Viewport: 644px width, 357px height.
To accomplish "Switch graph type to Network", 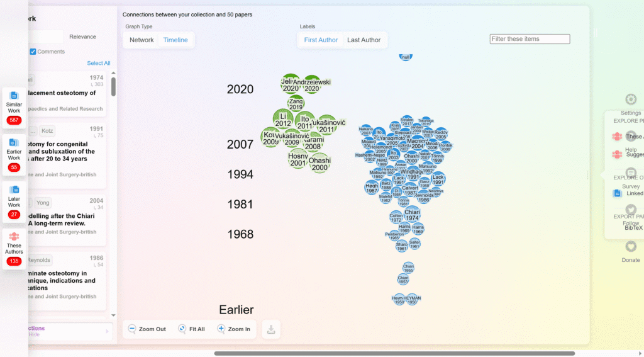I will [x=142, y=40].
